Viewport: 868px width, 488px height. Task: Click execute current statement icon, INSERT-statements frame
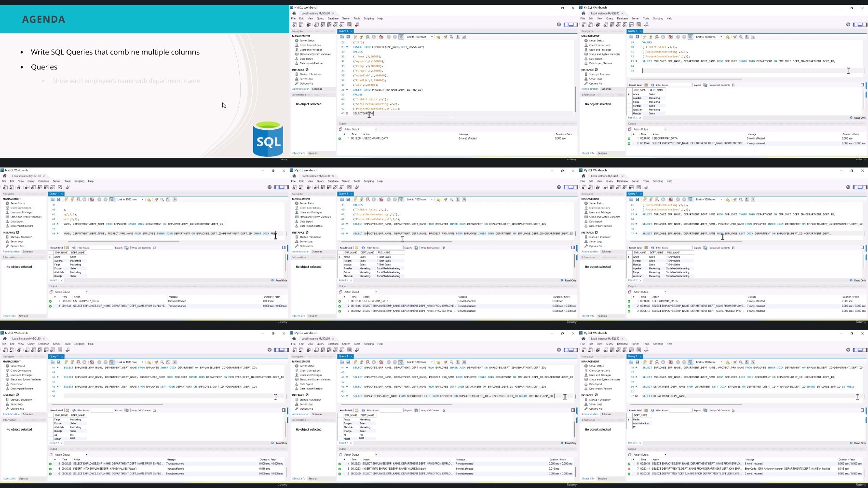(362, 37)
